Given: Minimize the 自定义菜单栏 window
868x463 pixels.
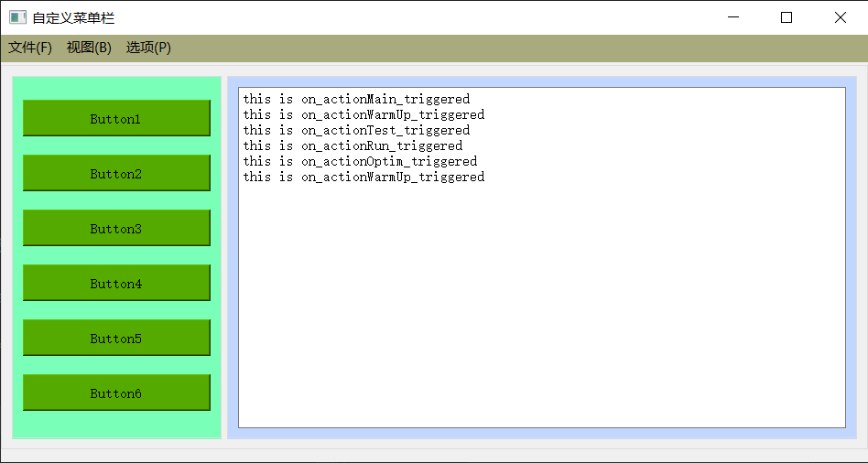Looking at the screenshot, I should pyautogui.click(x=733, y=17).
